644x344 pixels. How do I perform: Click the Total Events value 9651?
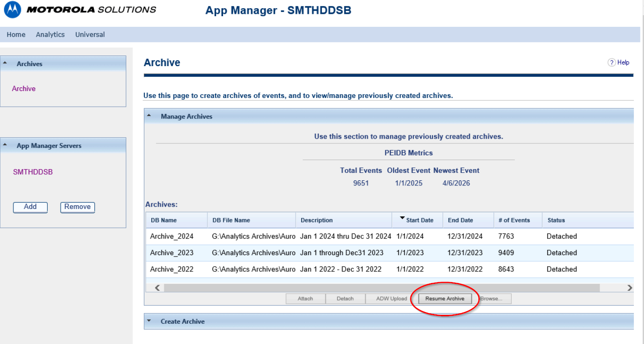361,183
